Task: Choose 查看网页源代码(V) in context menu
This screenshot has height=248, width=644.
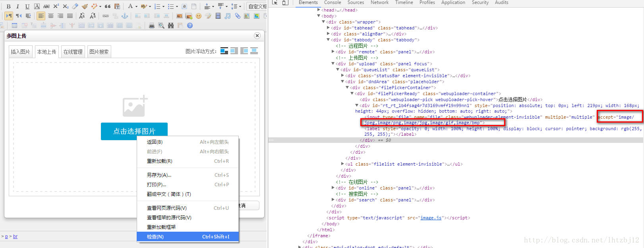Action: pos(188,208)
